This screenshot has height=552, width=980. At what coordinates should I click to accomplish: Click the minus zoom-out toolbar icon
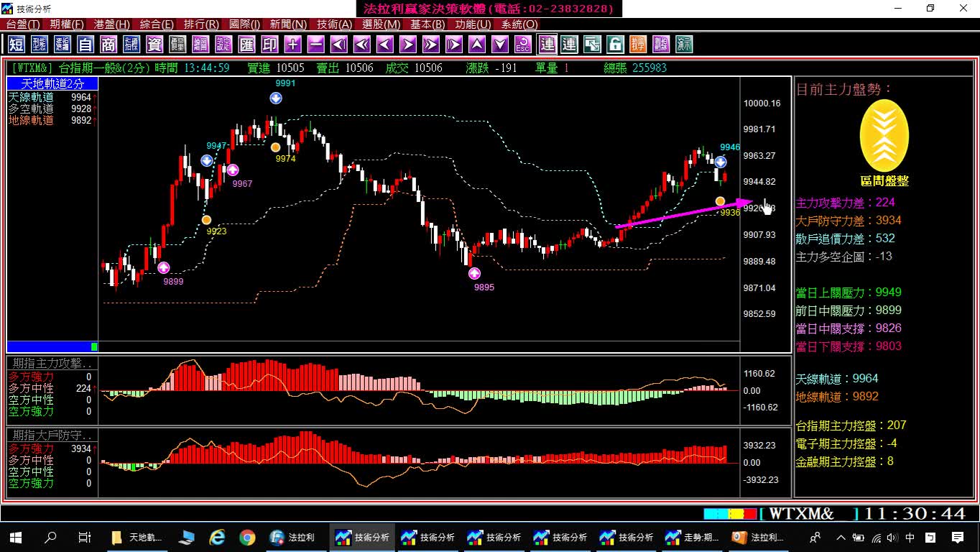click(315, 45)
